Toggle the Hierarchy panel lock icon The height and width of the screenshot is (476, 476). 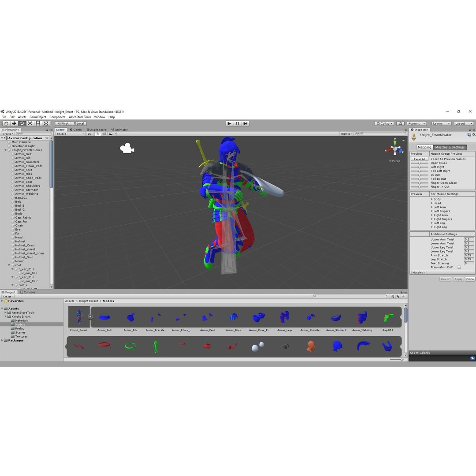pos(47,130)
